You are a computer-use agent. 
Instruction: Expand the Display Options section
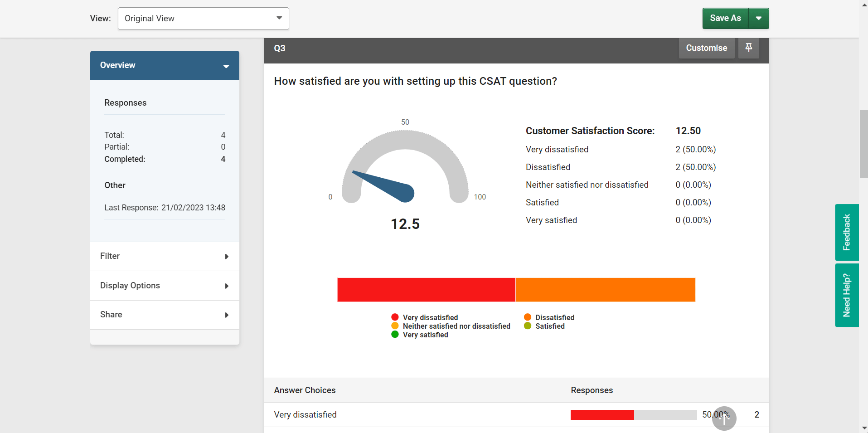[x=165, y=286]
